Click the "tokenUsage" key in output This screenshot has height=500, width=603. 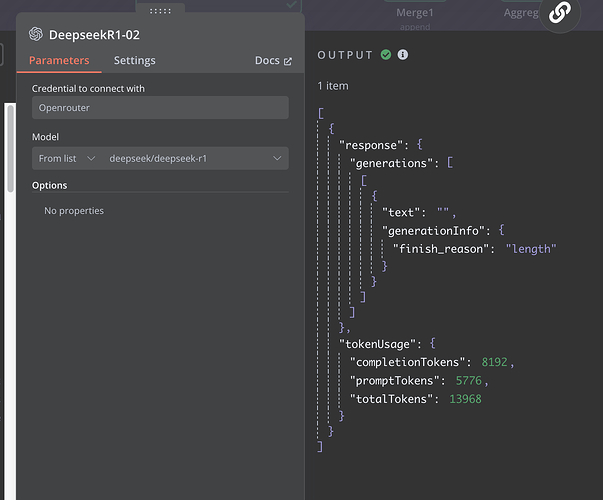pos(378,344)
